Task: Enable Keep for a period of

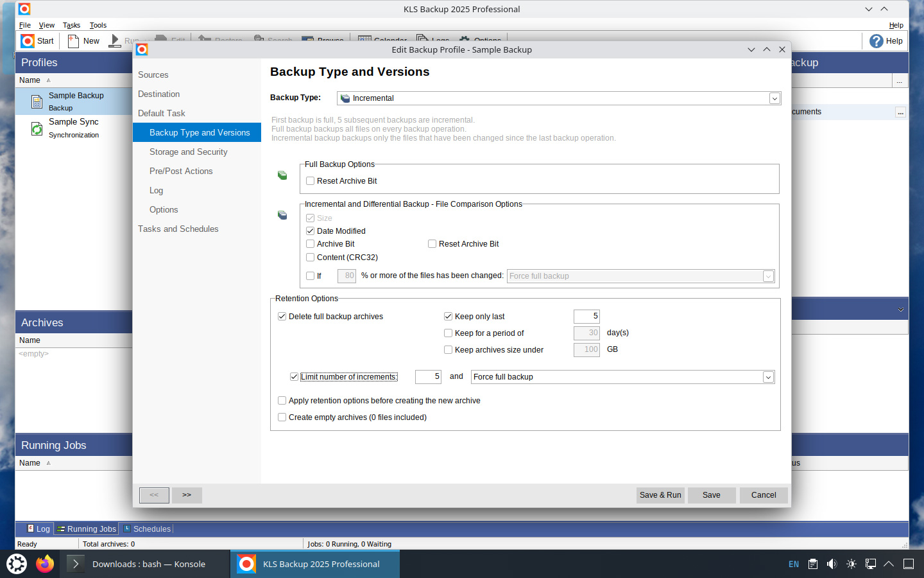Action: tap(449, 333)
